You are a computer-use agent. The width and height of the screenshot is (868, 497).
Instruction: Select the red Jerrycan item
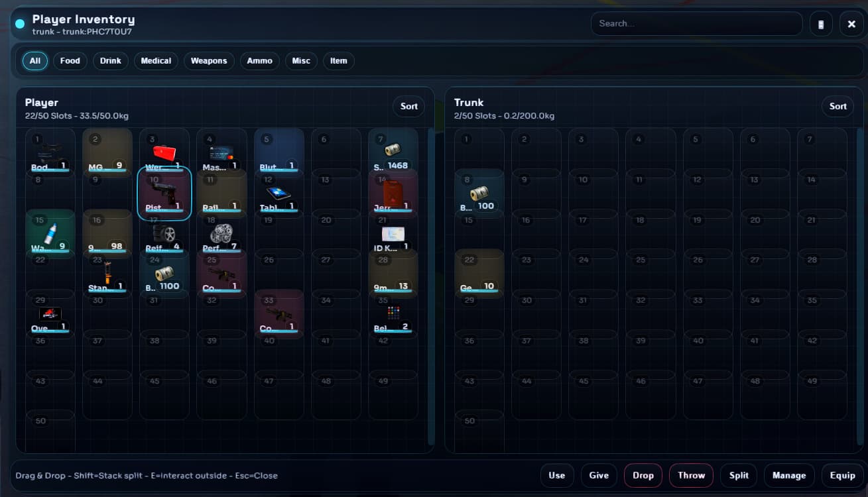[x=393, y=193]
